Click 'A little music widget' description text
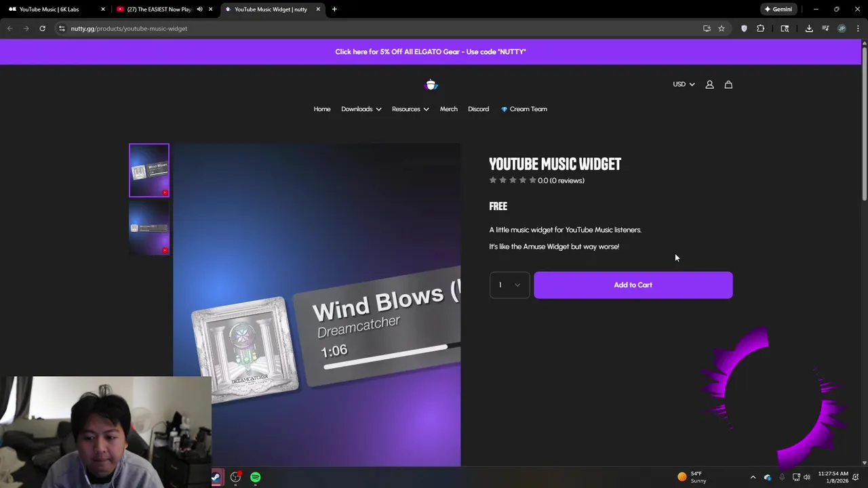 tap(565, 230)
